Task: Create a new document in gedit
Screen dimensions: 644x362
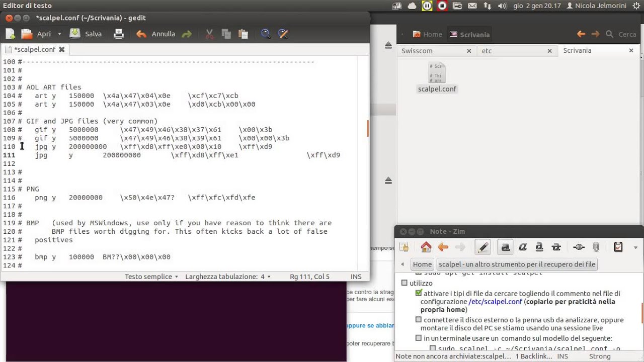Action: pyautogui.click(x=10, y=34)
